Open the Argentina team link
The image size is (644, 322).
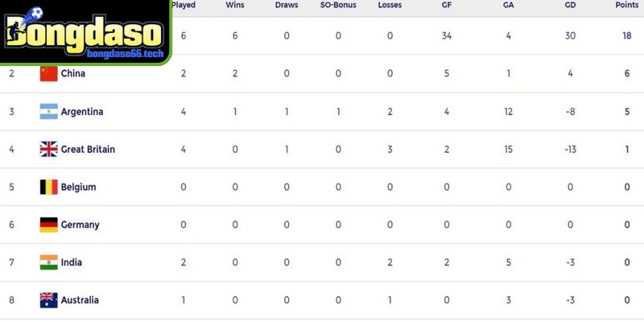coord(82,112)
